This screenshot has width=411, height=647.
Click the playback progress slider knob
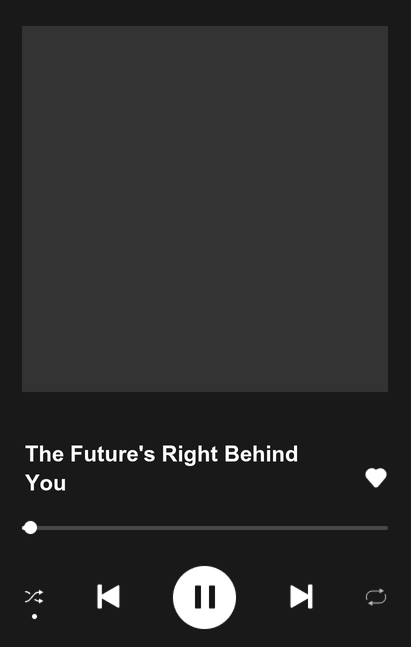(30, 528)
